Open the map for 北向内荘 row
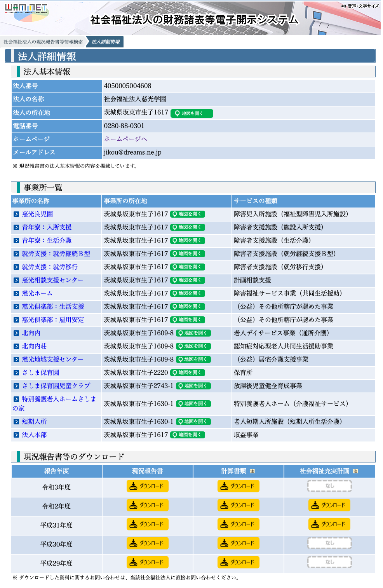 [x=193, y=346]
